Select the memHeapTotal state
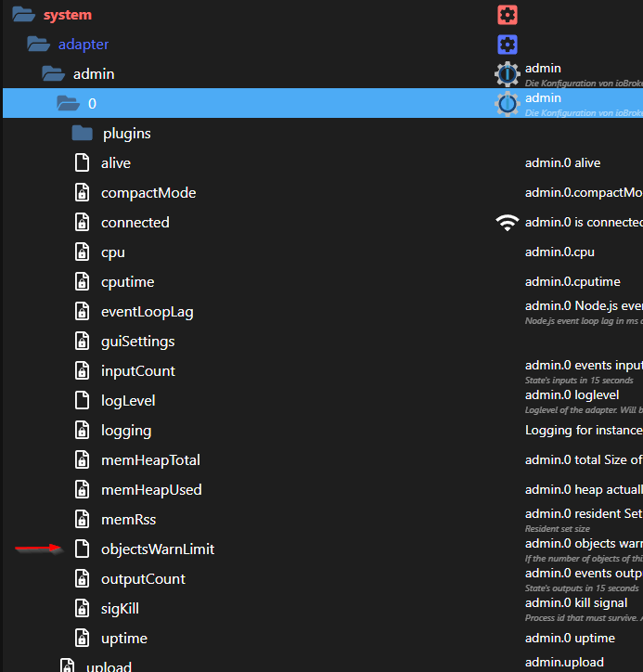Image resolution: width=643 pixels, height=672 pixels. coord(150,460)
